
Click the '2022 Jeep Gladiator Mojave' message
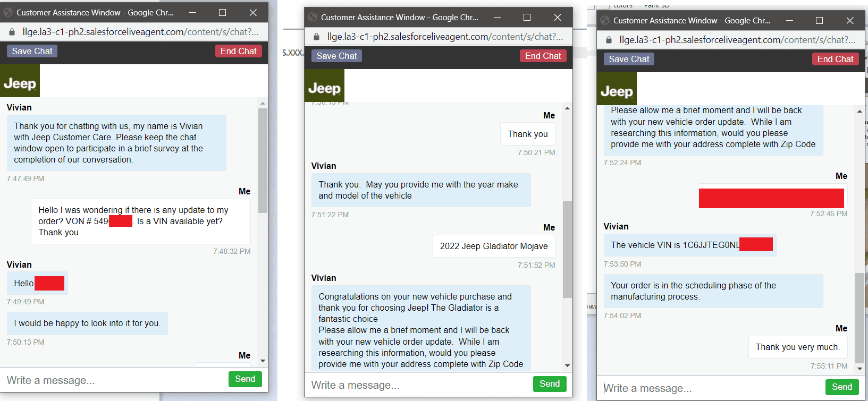[x=494, y=246]
